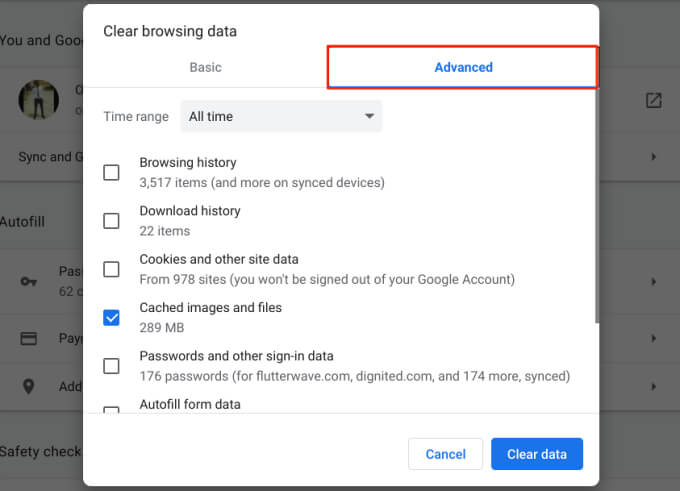Expand the Passwords row arrow on right
Image resolution: width=680 pixels, height=491 pixels.
(653, 281)
